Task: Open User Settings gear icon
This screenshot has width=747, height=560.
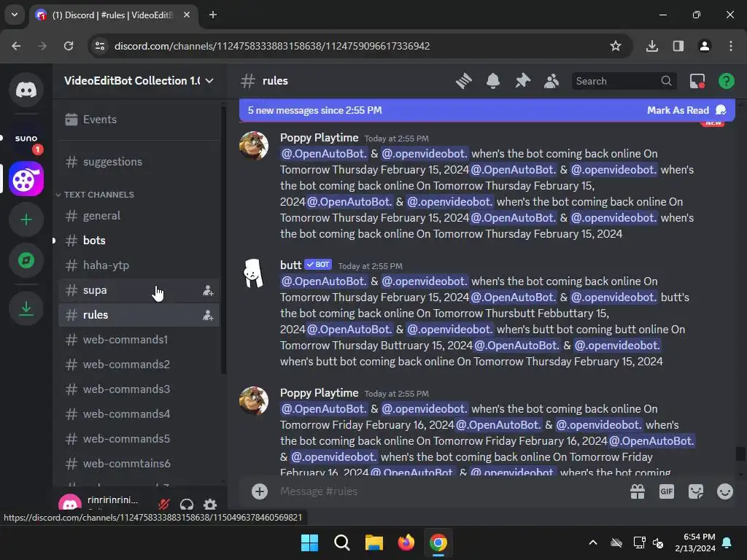Action: pyautogui.click(x=210, y=504)
